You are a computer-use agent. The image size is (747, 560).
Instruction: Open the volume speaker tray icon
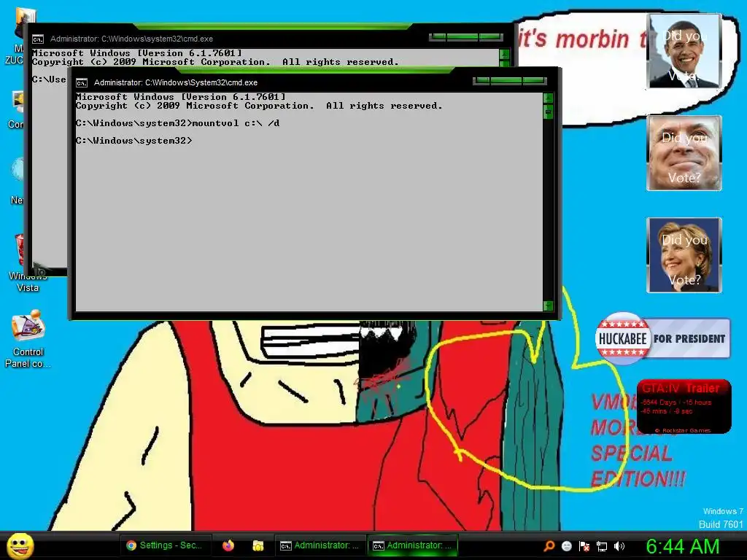pos(619,546)
